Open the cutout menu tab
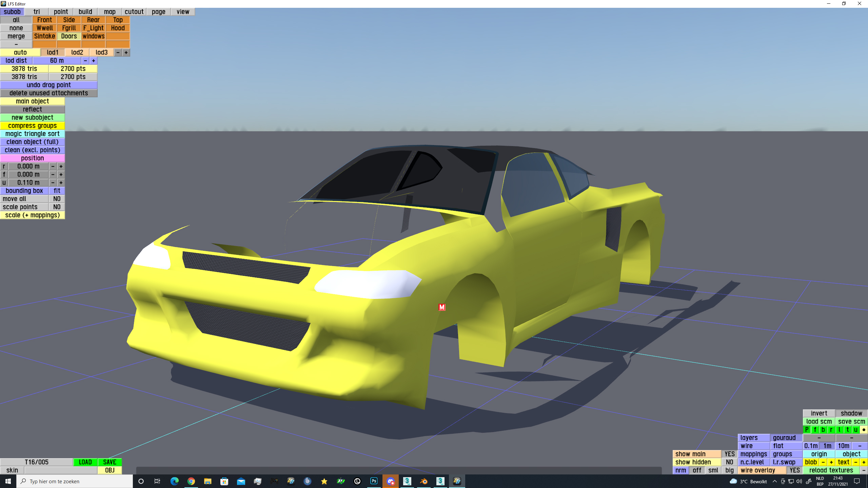Image resolution: width=868 pixels, height=488 pixels. (x=134, y=12)
